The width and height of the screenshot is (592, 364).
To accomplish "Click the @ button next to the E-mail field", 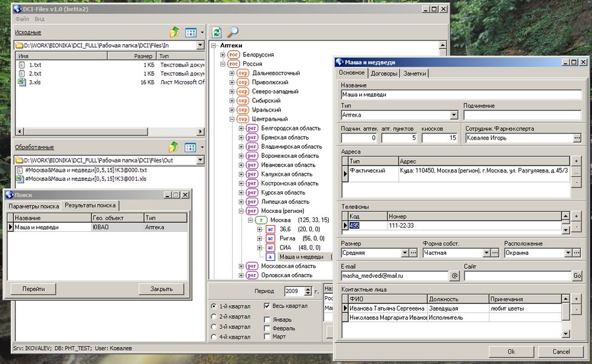I will click(455, 275).
